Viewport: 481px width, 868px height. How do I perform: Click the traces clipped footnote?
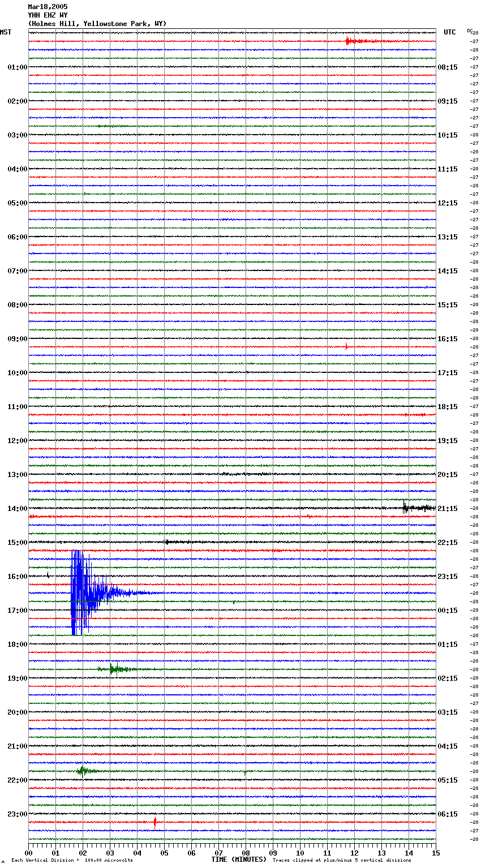(x=342, y=860)
